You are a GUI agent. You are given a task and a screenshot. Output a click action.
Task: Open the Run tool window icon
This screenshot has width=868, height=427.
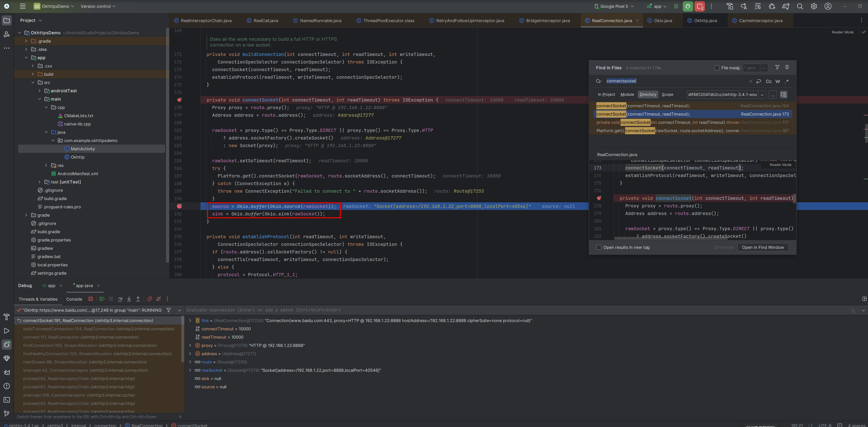point(6,331)
